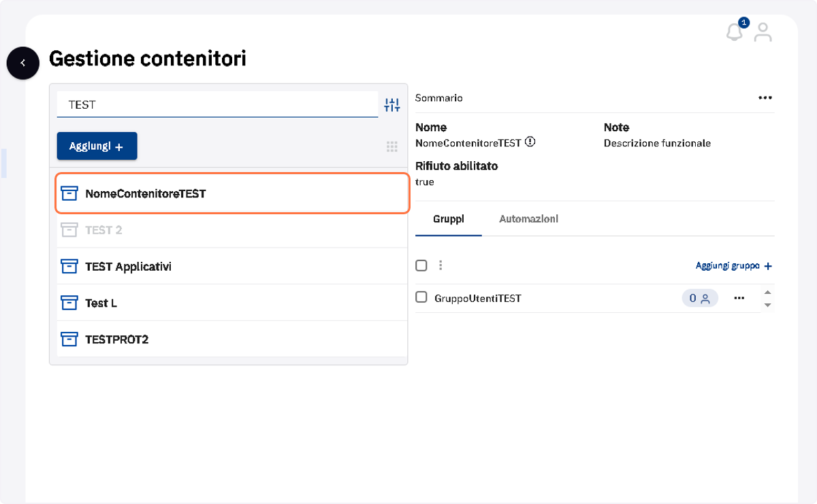Tick the GruppoUtentiTEST checkbox
Screen dimensions: 817x504
pyautogui.click(x=421, y=297)
